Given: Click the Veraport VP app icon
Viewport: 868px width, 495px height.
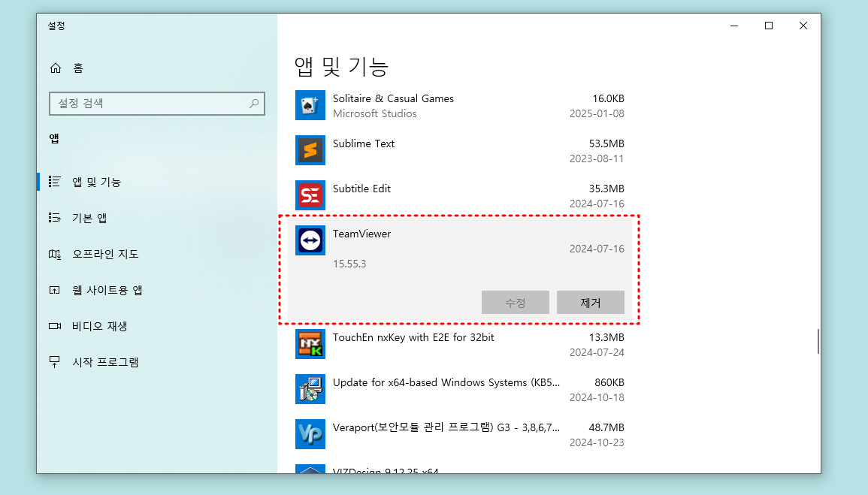Looking at the screenshot, I should (310, 434).
